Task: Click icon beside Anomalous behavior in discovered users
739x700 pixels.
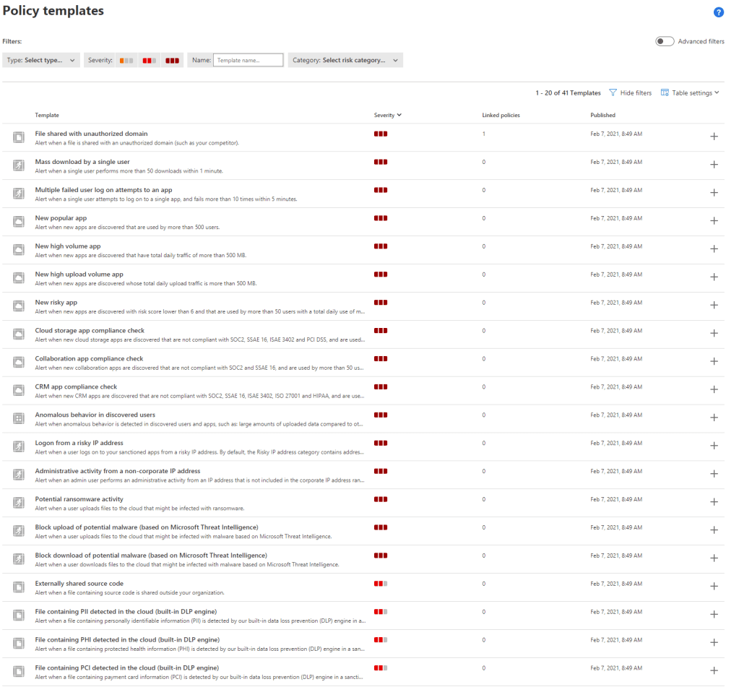Action: click(x=19, y=418)
